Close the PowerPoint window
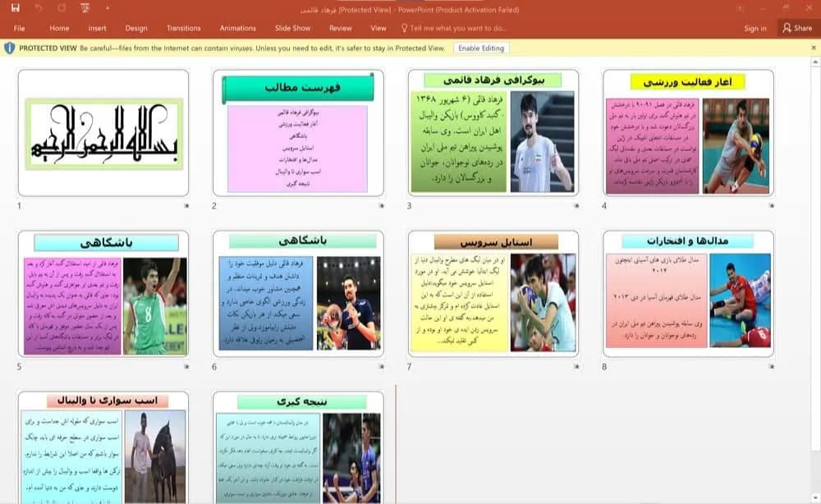 click(809, 8)
